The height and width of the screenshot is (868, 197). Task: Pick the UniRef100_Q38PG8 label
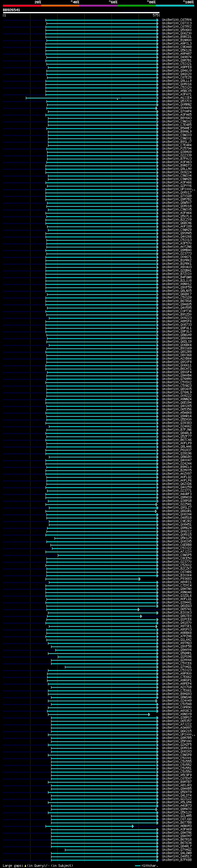point(177,501)
